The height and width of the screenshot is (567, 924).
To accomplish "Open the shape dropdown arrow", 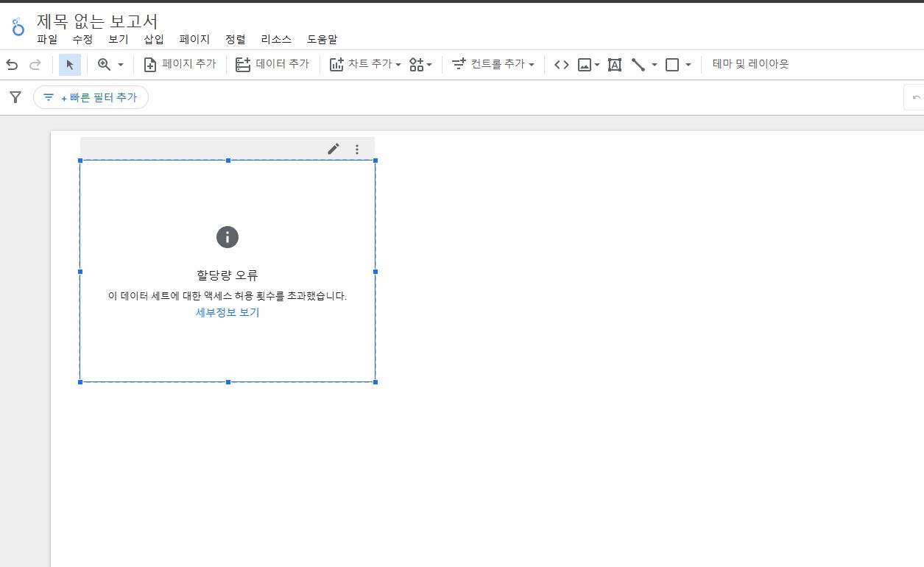I will point(688,65).
